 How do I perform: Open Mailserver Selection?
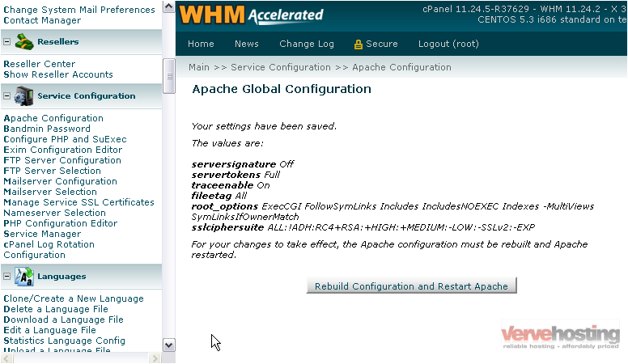pos(50,192)
